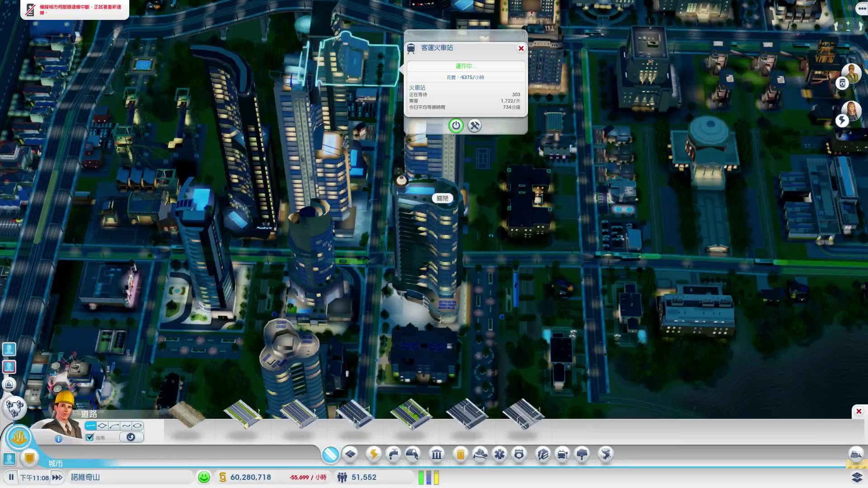The width and height of the screenshot is (868, 488).
Task: Click the male advisor portrait alert
Action: [851, 74]
